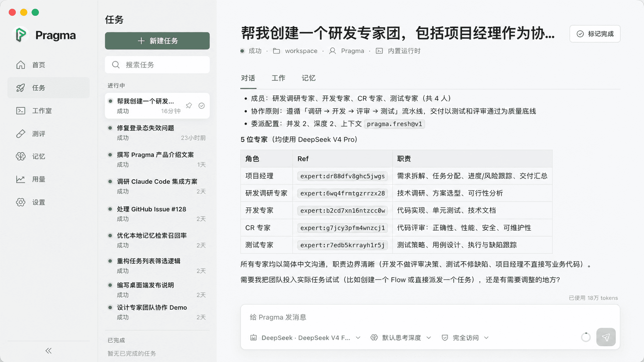Open the 修复登录态失效问题 task

[157, 133]
